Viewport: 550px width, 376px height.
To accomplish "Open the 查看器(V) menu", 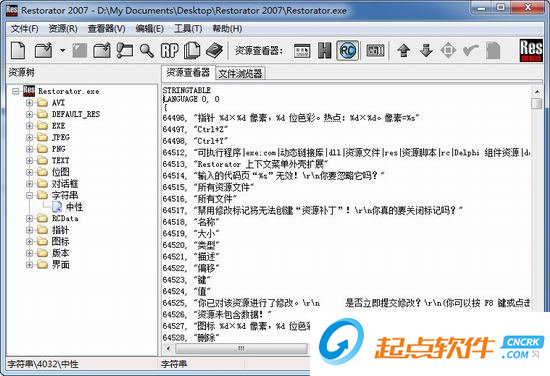I will 106,28.
